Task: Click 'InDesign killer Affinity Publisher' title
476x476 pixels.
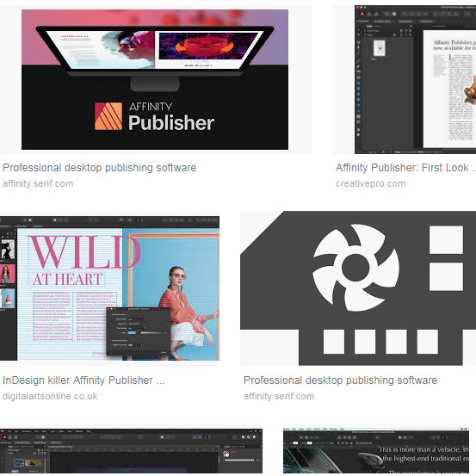Action: tap(83, 380)
